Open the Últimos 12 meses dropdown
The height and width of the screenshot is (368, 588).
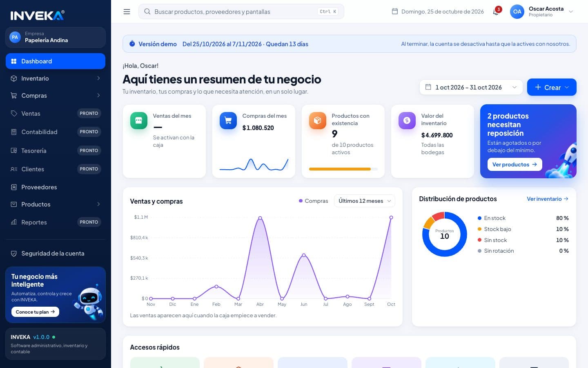[365, 201]
